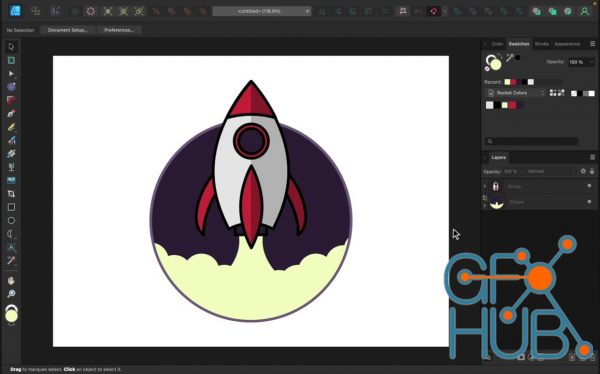
Task: Switch to the Color tab
Action: (497, 44)
